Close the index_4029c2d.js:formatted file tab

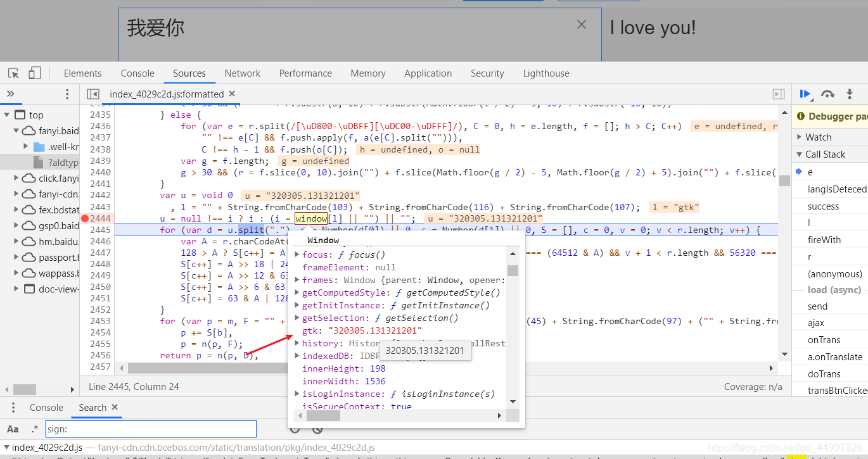[232, 94]
